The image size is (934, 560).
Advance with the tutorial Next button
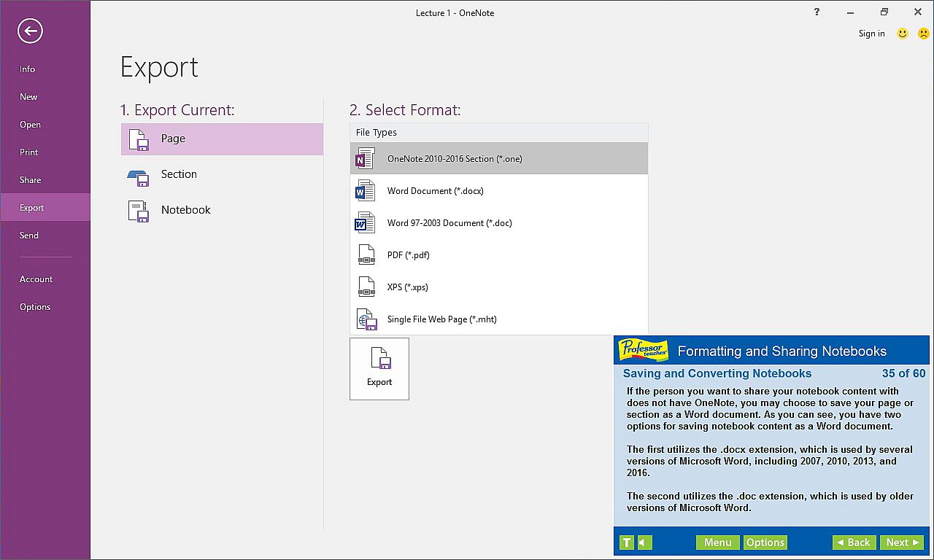[902, 542]
